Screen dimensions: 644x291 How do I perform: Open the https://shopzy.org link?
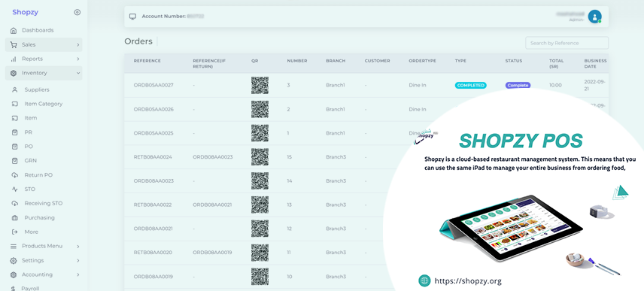point(468,281)
